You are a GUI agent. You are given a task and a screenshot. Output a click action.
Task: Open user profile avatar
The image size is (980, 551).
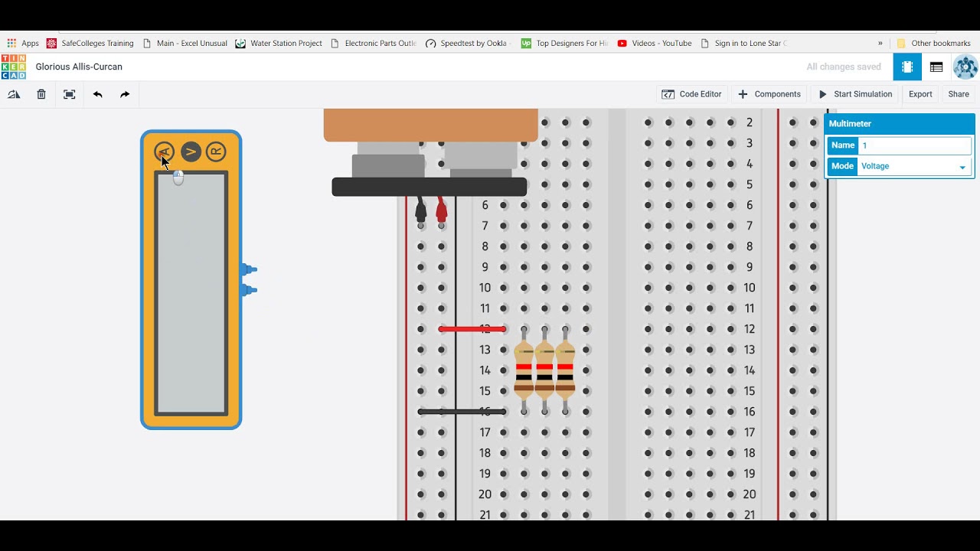(x=965, y=67)
